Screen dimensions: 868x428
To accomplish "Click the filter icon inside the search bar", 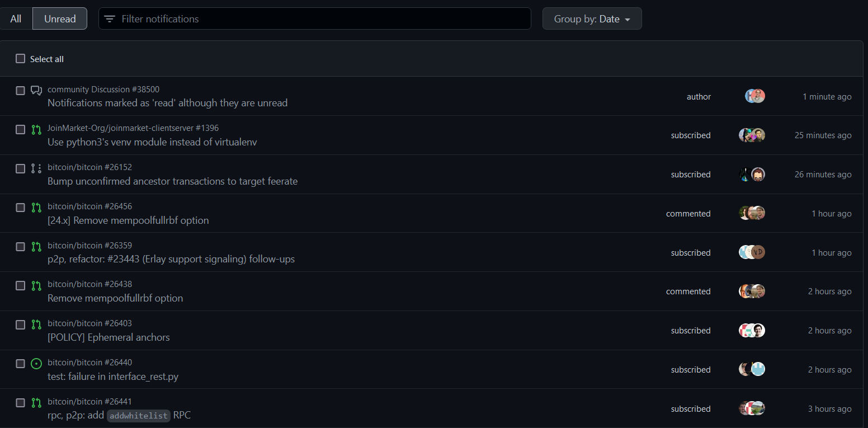I will tap(109, 18).
